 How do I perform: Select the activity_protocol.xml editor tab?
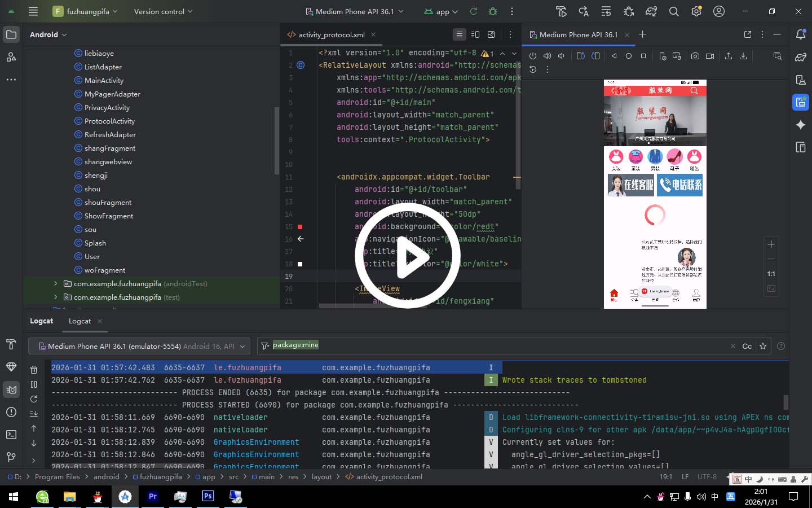pyautogui.click(x=330, y=34)
